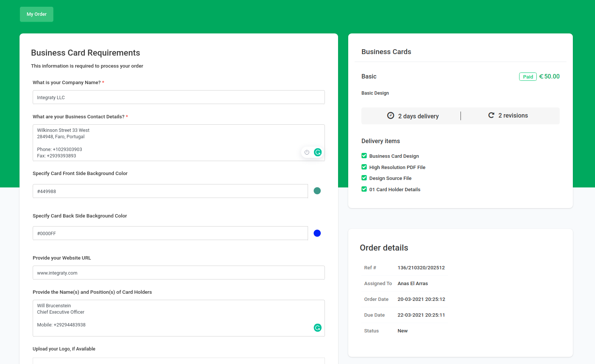Click the Ref # row label
The height and width of the screenshot is (364, 595).
[370, 268]
